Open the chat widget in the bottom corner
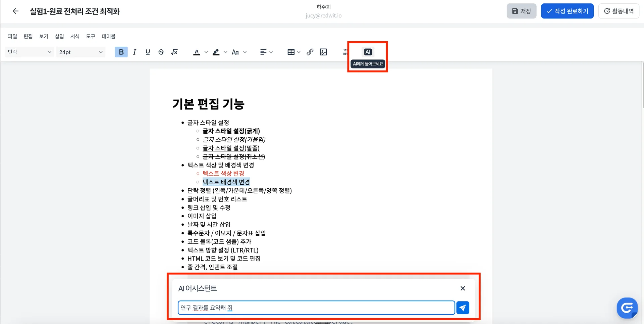 (627, 308)
